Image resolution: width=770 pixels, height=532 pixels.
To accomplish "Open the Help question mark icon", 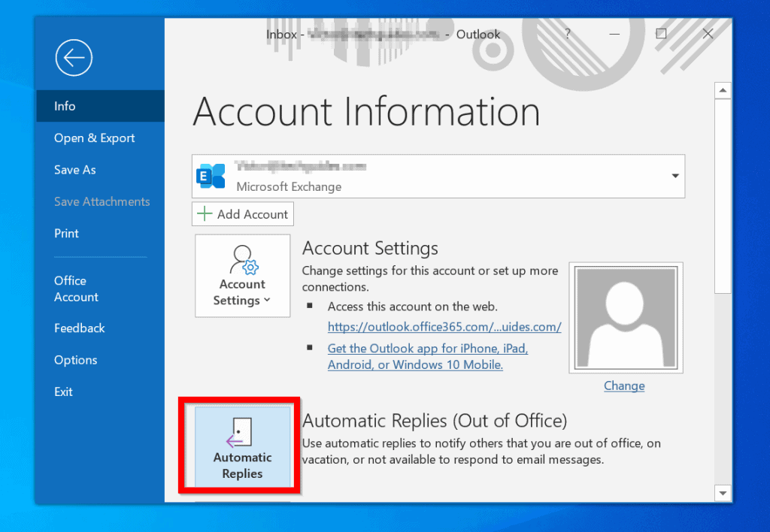I will 568,34.
